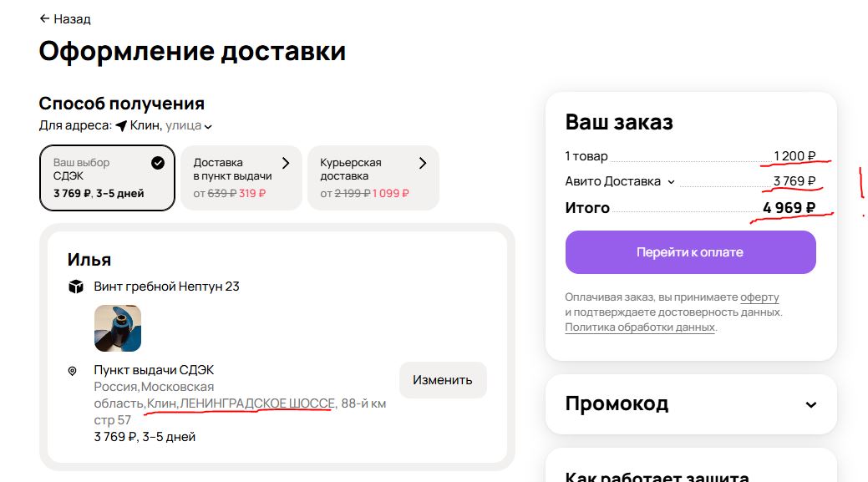
Task: Click the chevron on Доставка в пункт выдачи card
Action: click(x=286, y=163)
